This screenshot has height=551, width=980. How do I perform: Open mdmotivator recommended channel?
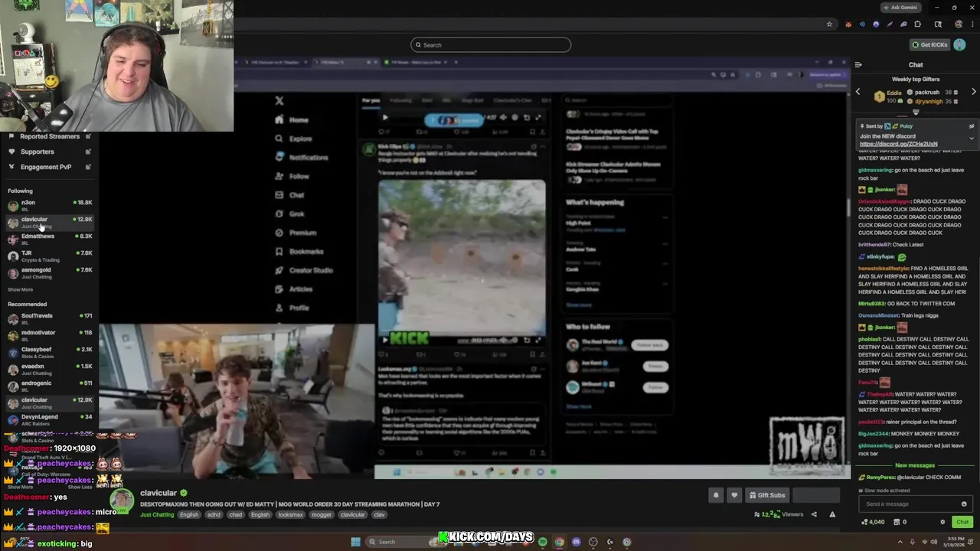[x=49, y=335]
